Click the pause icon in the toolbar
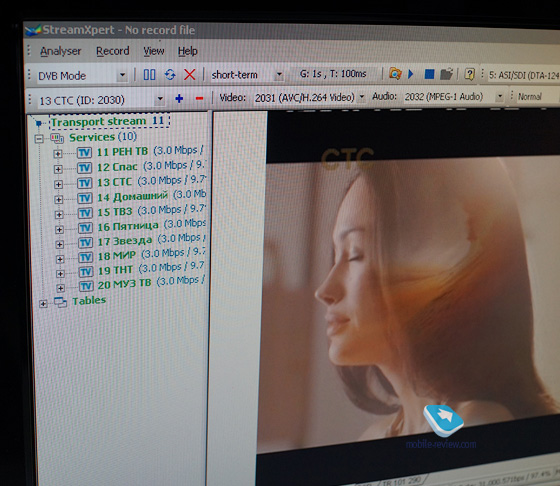 click(x=149, y=75)
